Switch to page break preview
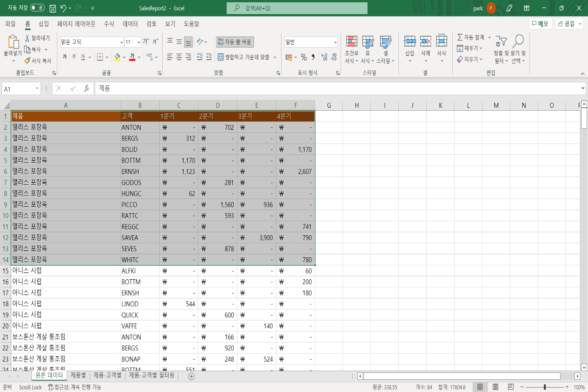 tap(511, 387)
